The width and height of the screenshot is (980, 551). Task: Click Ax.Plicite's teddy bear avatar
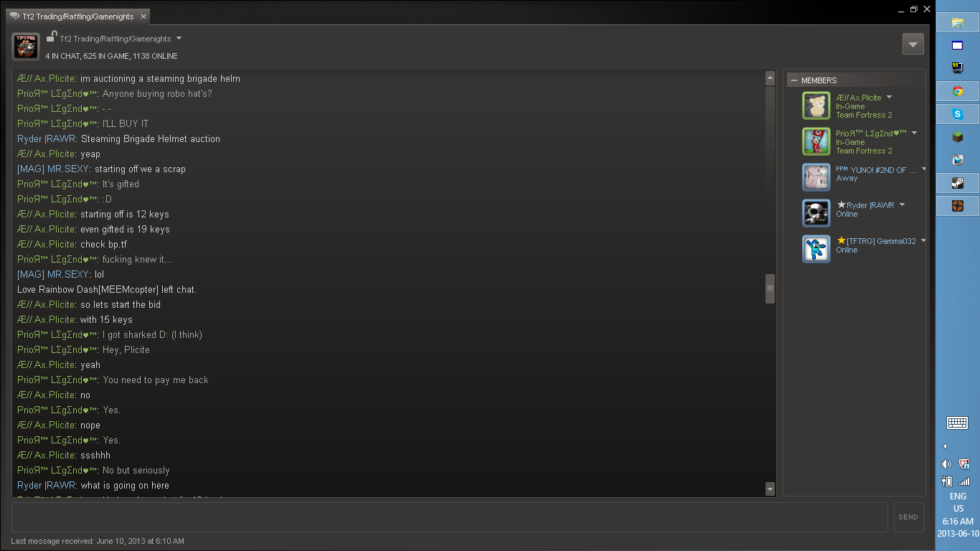(x=816, y=106)
